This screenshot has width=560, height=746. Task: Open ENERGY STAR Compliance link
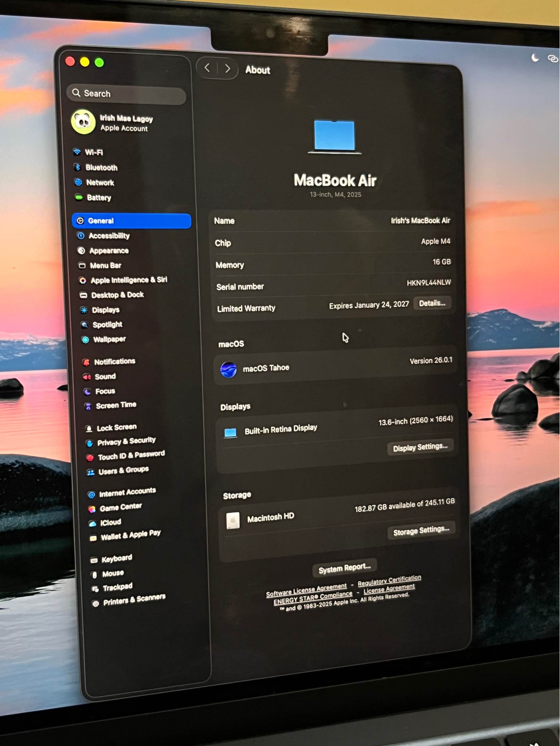(313, 598)
